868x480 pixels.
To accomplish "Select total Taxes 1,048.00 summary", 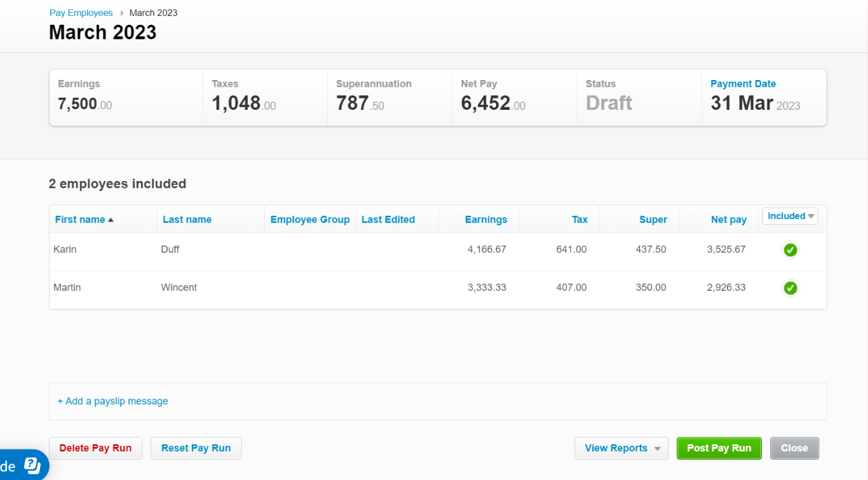I will point(244,103).
